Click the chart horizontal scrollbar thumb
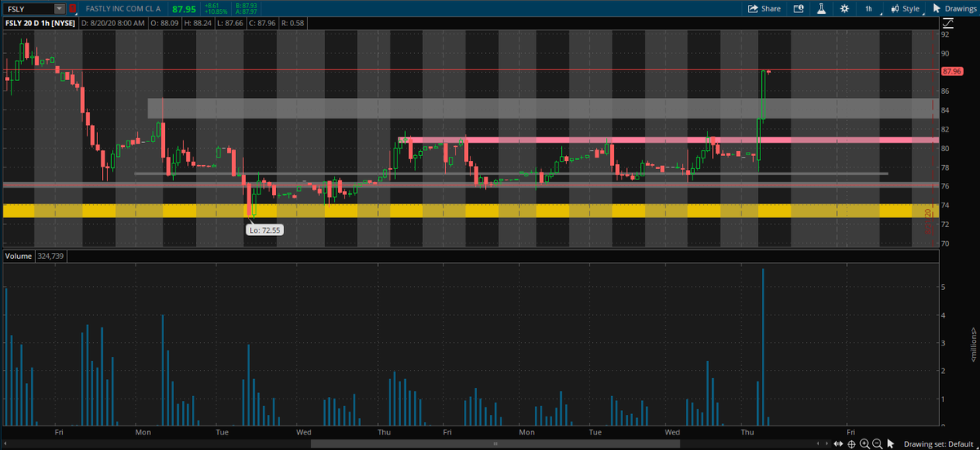The width and height of the screenshot is (980, 450). (494, 444)
